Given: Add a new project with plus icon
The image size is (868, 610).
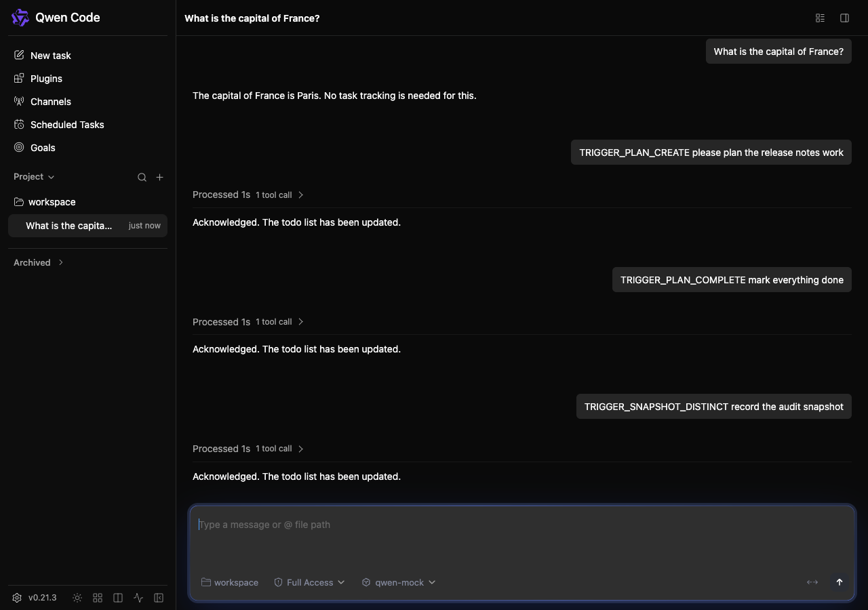Looking at the screenshot, I should pos(159,177).
